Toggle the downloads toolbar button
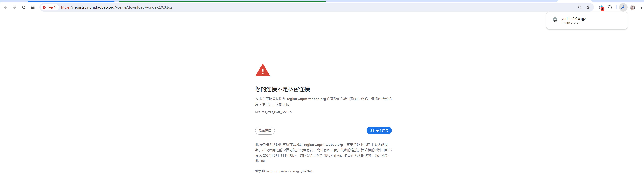 [623, 7]
